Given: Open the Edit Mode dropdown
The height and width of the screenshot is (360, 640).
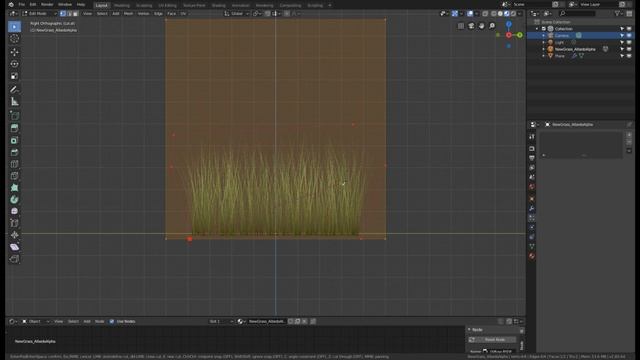Looking at the screenshot, I should pos(39,13).
